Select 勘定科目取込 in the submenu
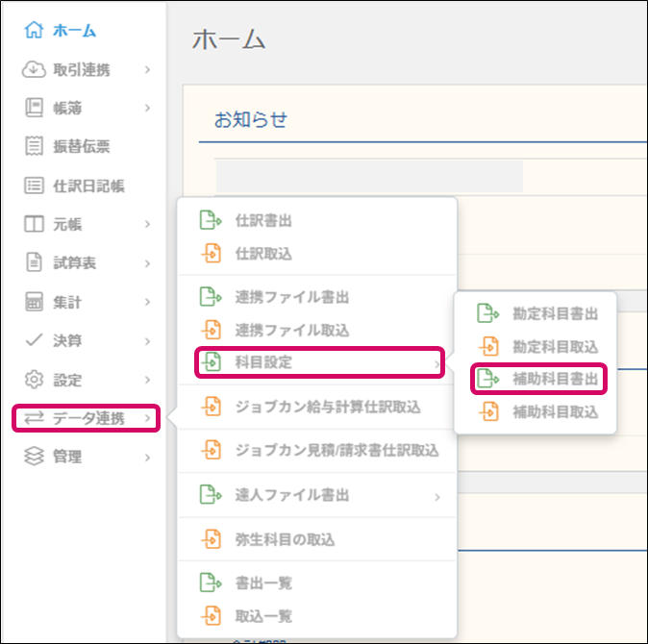Image resolution: width=648 pixels, height=644 pixels. tap(557, 346)
